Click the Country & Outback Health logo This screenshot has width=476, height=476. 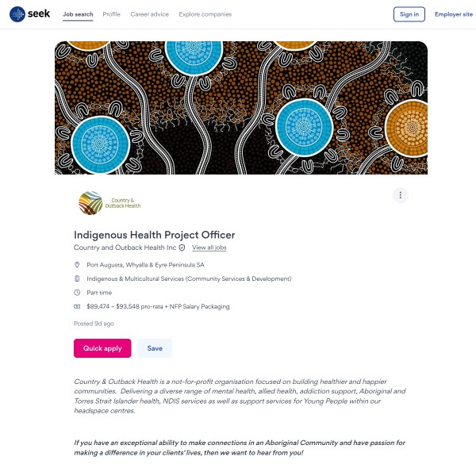pos(109,203)
